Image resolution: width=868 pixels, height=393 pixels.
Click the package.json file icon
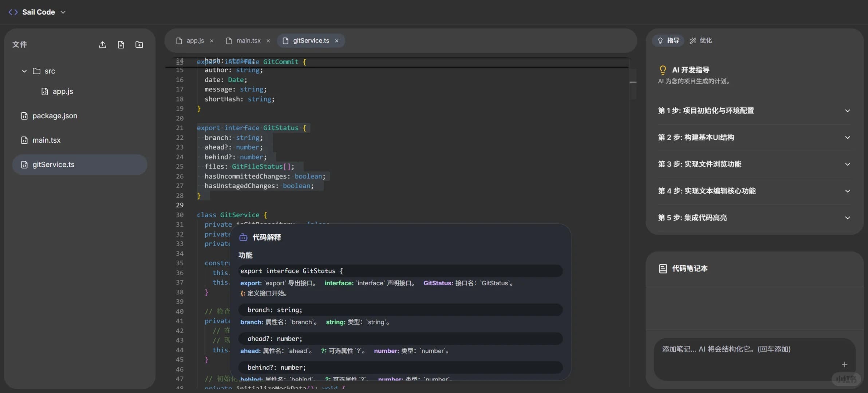[x=24, y=116]
